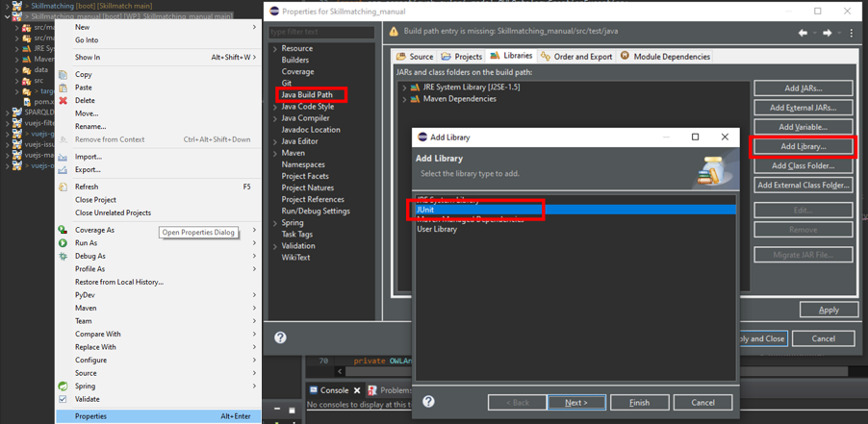Image resolution: width=868 pixels, height=424 pixels.
Task: Expand the Java Code Style node
Action: (274, 107)
